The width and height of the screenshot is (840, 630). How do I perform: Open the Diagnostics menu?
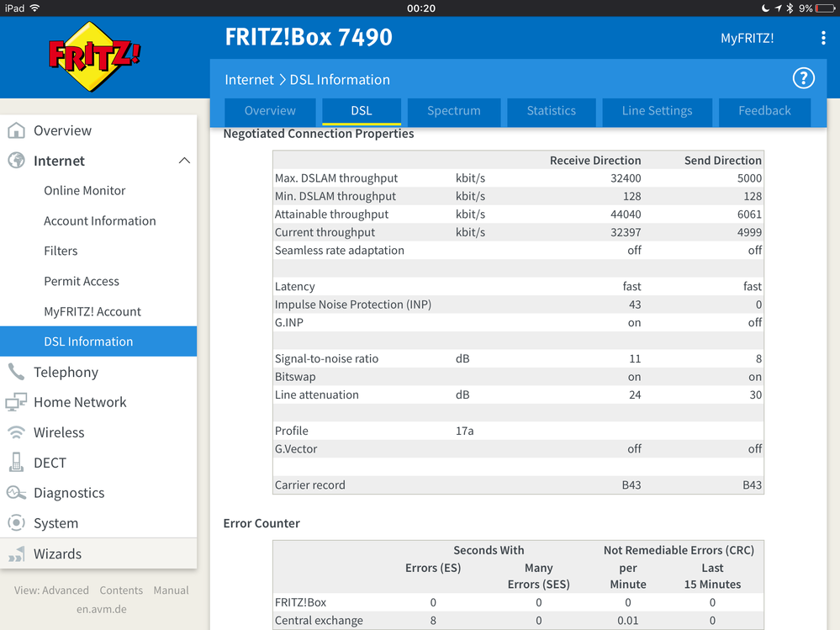click(69, 492)
